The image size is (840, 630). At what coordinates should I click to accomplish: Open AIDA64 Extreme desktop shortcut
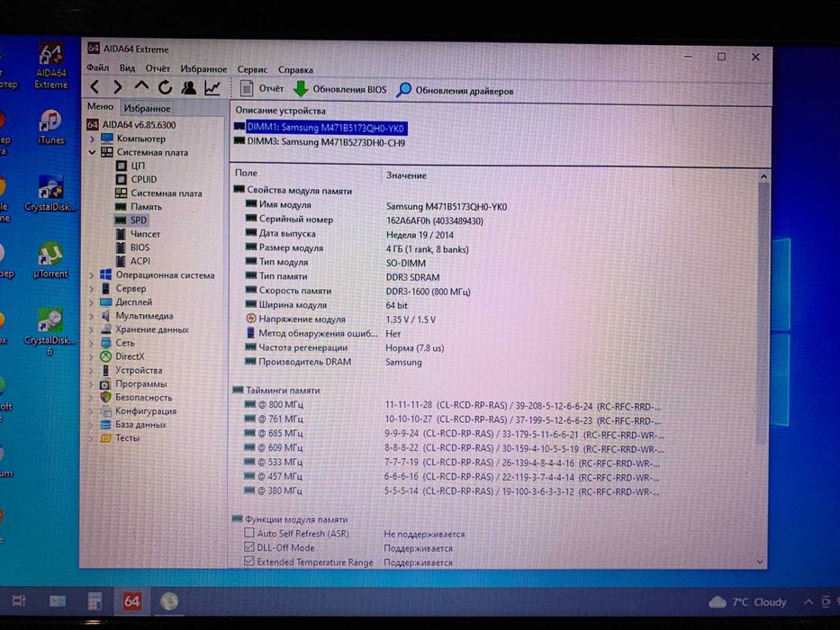51,66
